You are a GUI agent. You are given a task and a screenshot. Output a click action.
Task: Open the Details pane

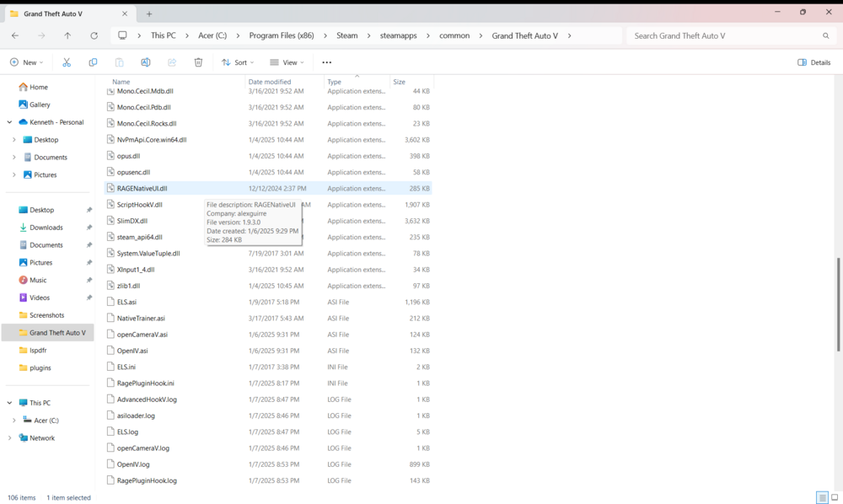[x=812, y=62]
